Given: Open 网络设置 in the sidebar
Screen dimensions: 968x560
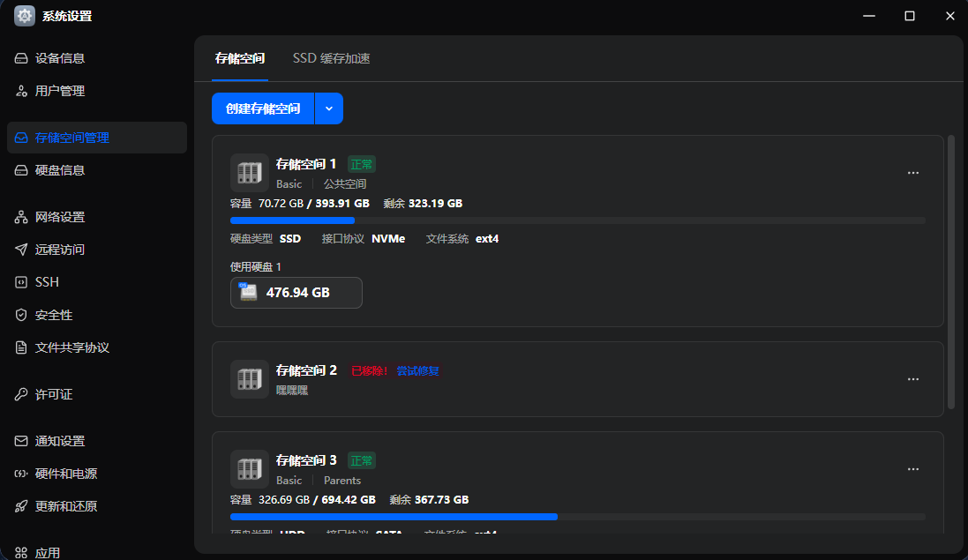Looking at the screenshot, I should 97,217.
